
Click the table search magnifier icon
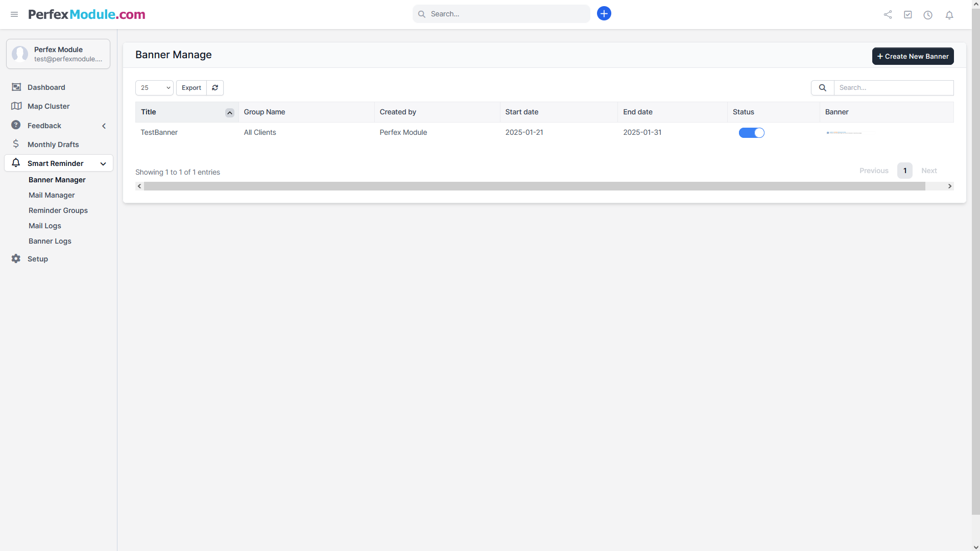point(822,88)
